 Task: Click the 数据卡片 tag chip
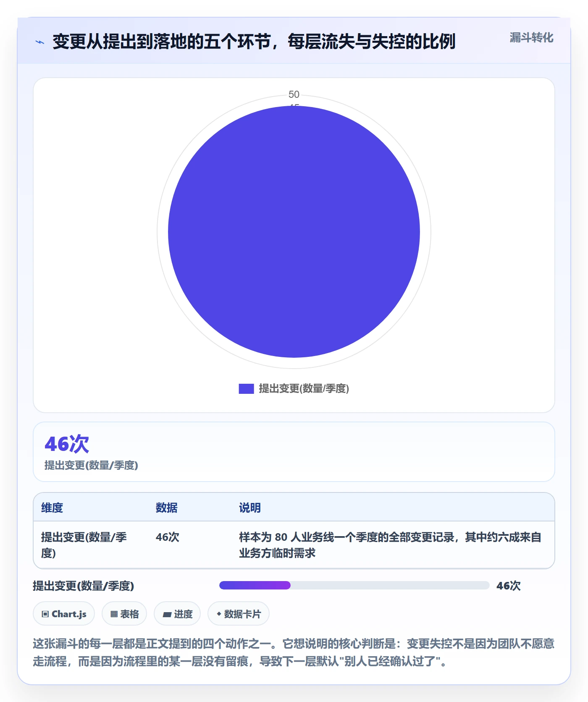click(x=239, y=614)
